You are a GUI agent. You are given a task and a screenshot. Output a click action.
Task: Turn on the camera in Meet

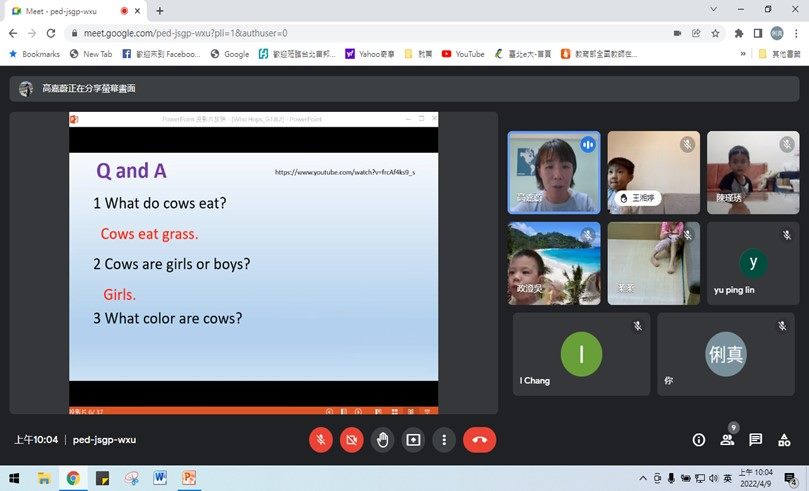tap(351, 440)
